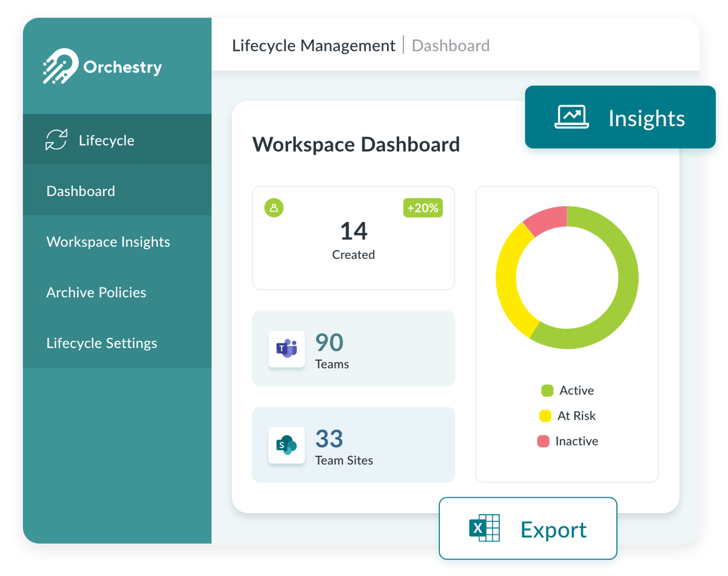728x576 pixels.
Task: Click the SharePoint icon on Team Sites card
Action: pos(286,445)
